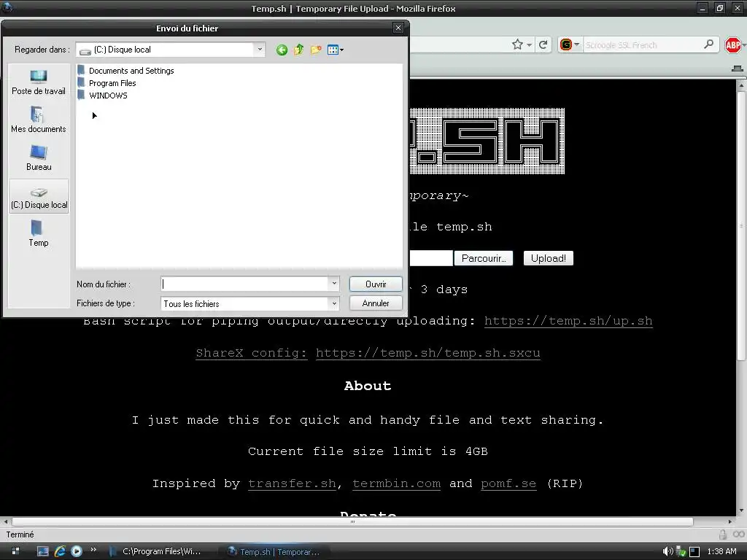Open the view menu icon in file dialog
Image resolution: width=747 pixels, height=560 pixels.
336,50
